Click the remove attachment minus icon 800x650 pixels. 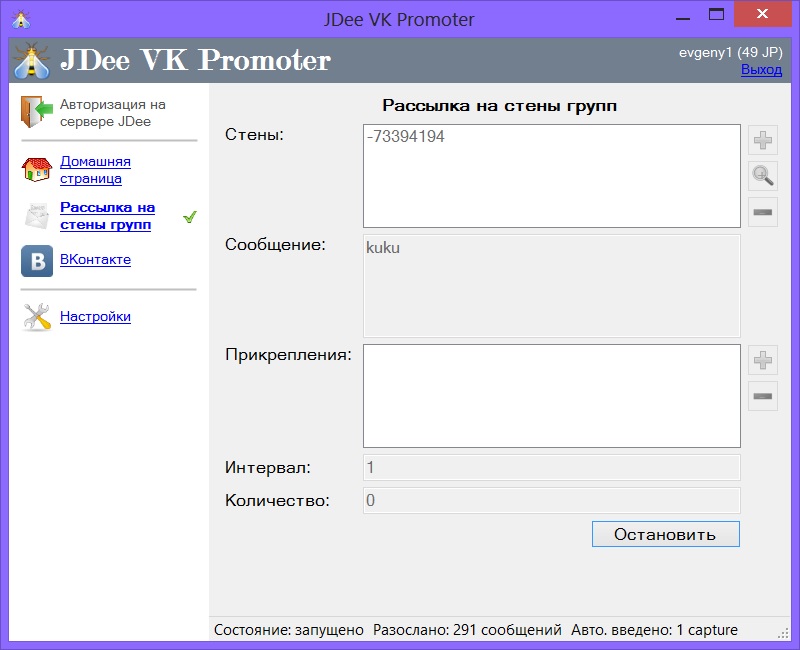click(763, 396)
